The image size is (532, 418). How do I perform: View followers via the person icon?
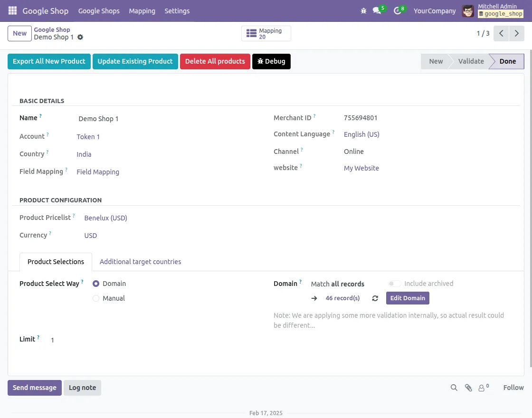[x=482, y=388]
